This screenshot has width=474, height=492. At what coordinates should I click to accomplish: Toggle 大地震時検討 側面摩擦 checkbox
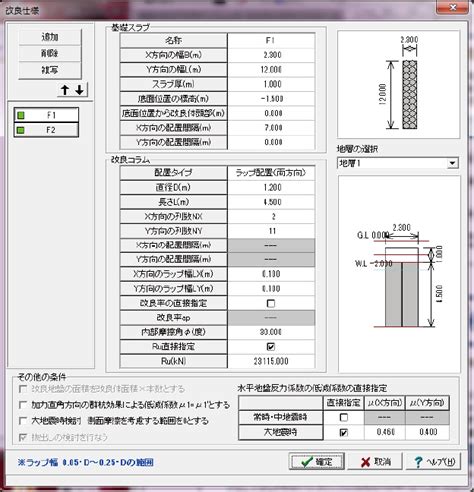23,421
